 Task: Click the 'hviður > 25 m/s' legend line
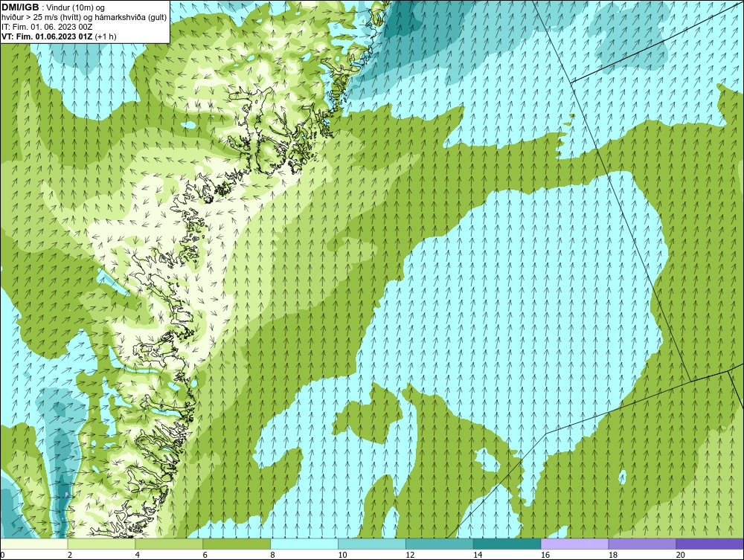pos(84,17)
